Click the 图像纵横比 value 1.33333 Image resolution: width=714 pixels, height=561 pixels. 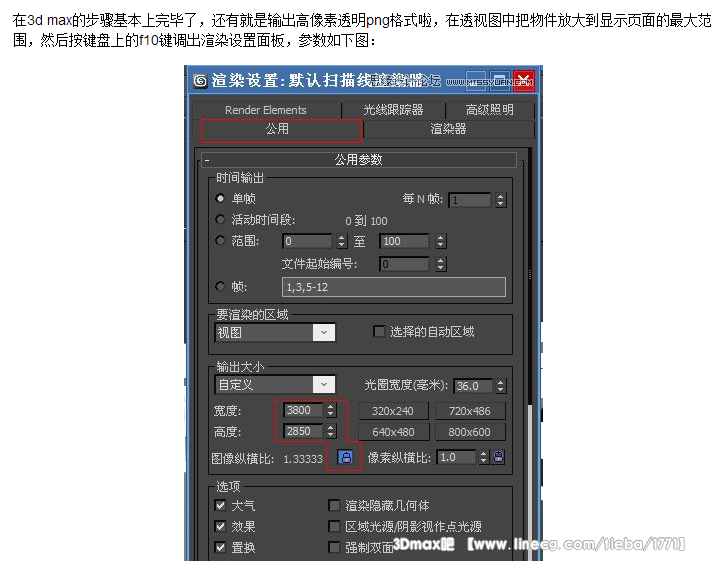pyautogui.click(x=303, y=459)
